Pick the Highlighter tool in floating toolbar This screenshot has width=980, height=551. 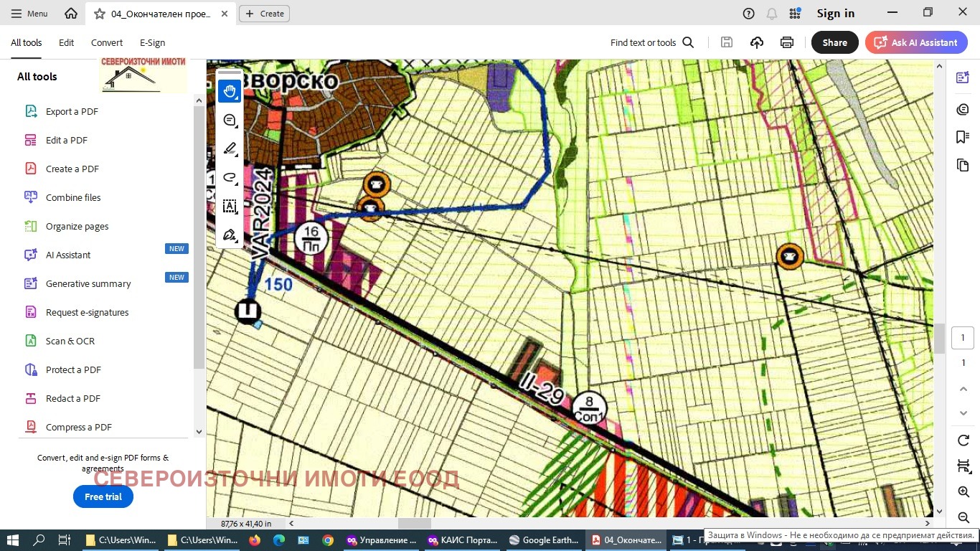230,149
